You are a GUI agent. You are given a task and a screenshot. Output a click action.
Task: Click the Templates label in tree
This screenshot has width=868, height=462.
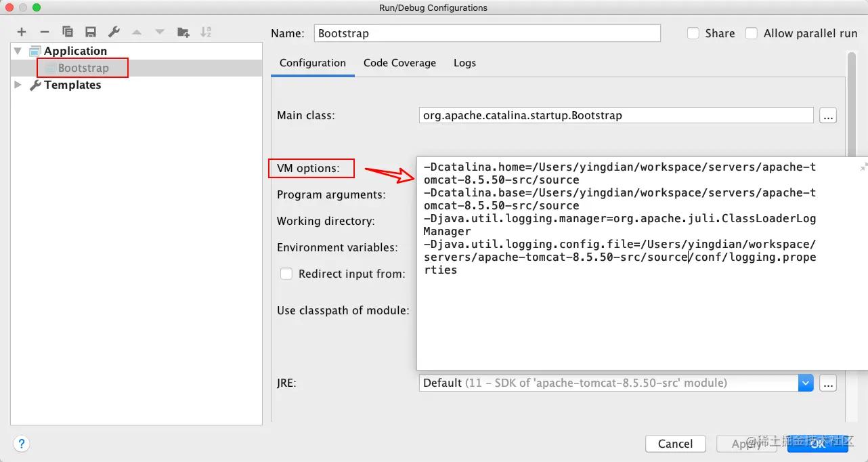coord(72,85)
